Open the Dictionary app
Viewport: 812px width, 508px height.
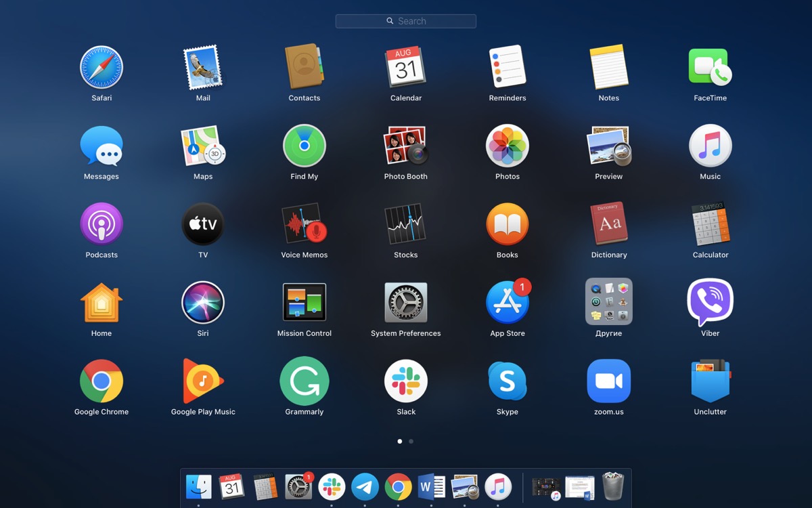pyautogui.click(x=609, y=224)
